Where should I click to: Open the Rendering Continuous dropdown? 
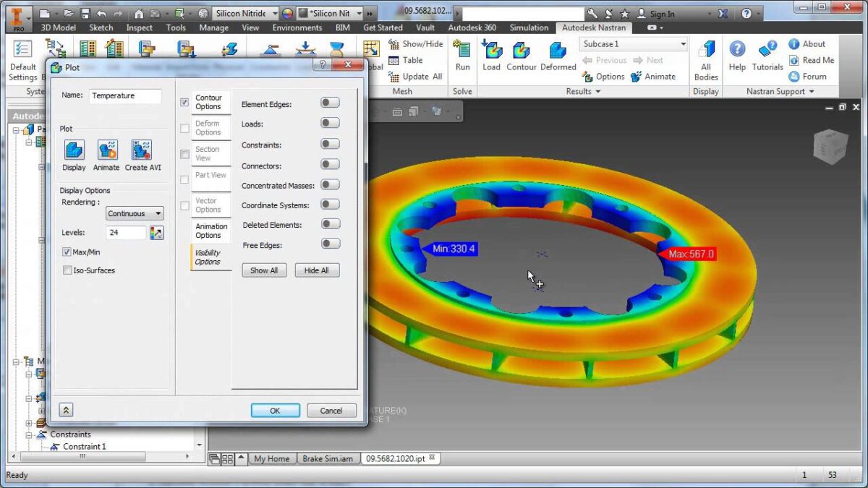135,213
